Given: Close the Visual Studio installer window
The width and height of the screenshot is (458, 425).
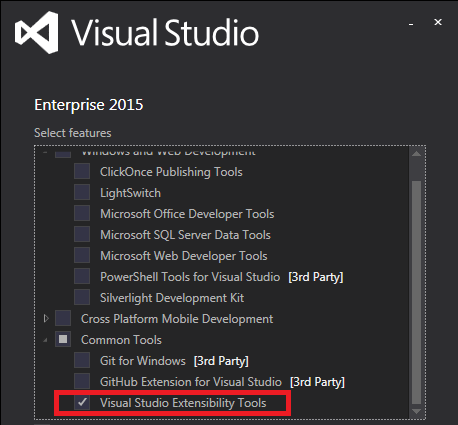Looking at the screenshot, I should coord(438,22).
